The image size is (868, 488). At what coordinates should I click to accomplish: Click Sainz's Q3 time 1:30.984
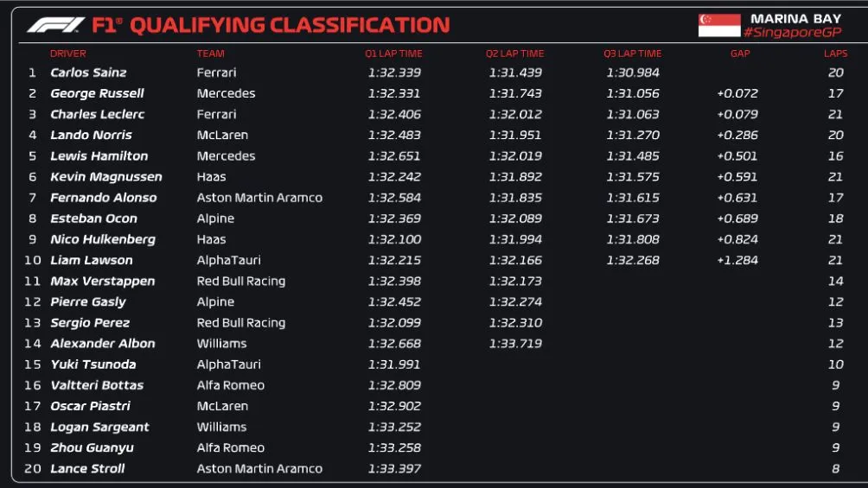[x=632, y=73]
